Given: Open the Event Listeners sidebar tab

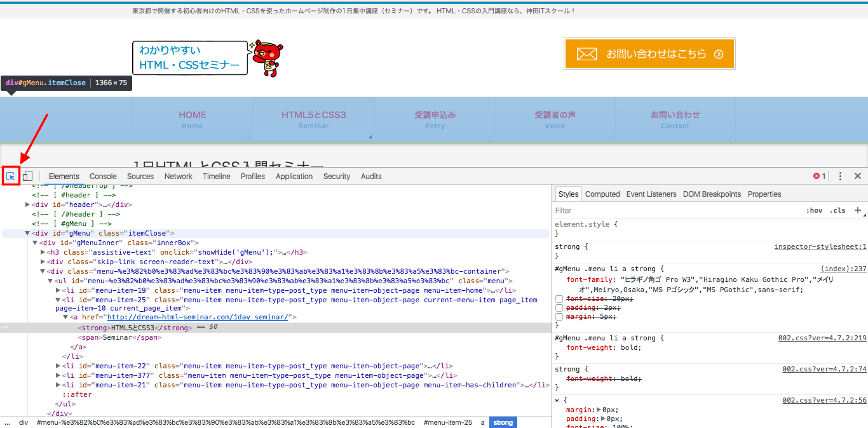Looking at the screenshot, I should [x=651, y=194].
